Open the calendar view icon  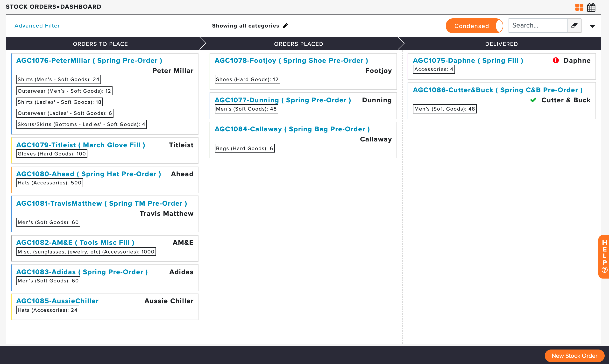click(x=591, y=7)
